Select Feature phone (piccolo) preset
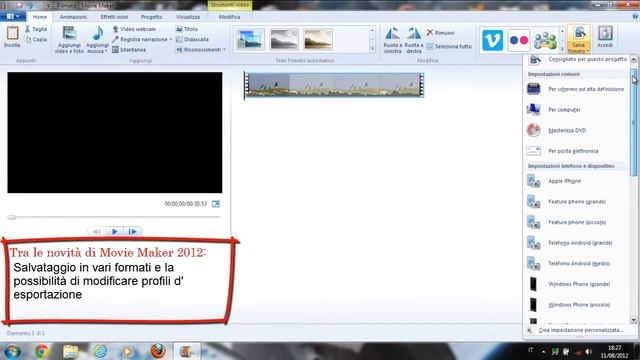This screenshot has height=360, width=640. click(x=576, y=222)
